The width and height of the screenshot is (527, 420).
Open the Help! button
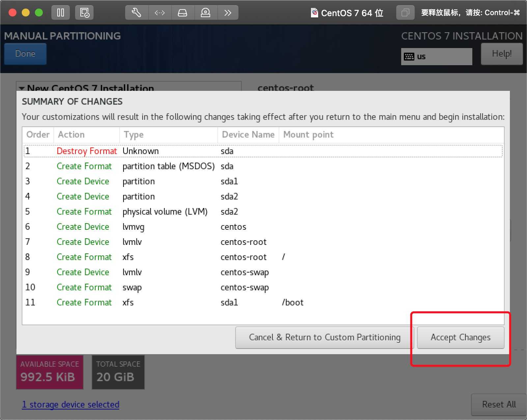click(x=502, y=54)
